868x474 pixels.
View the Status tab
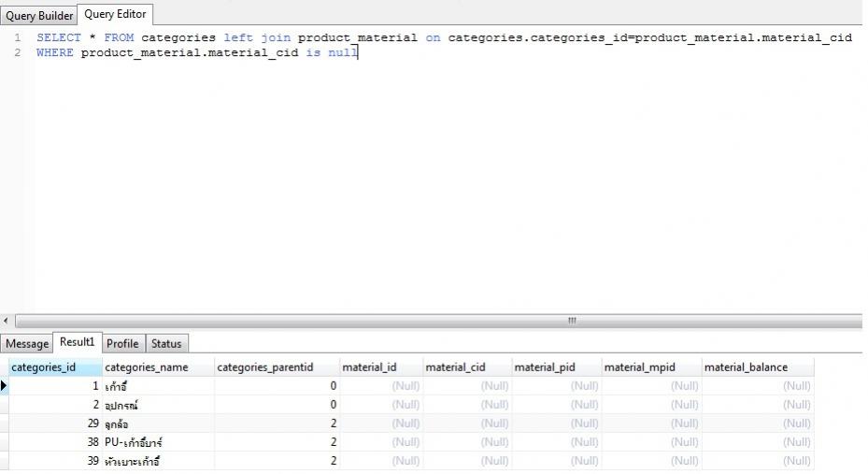point(166,344)
